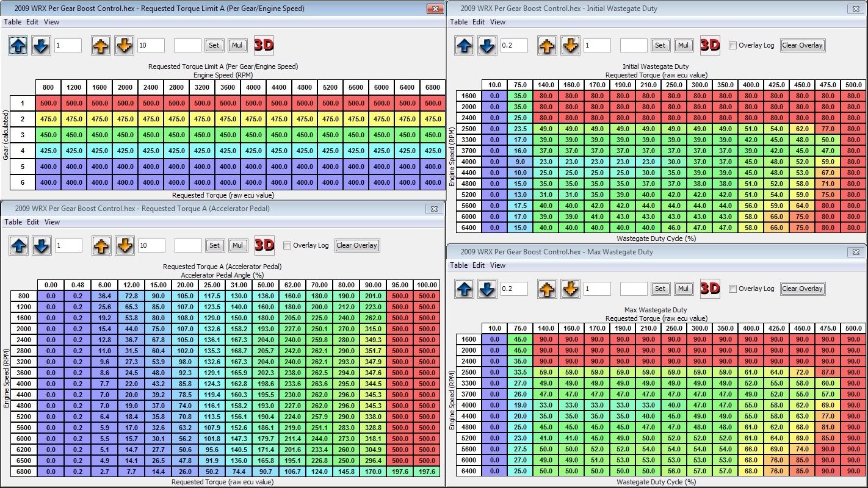Click the 0.2 increment field in Initial Wastegate Duty
Screen dimensions: 868x488
coord(513,45)
